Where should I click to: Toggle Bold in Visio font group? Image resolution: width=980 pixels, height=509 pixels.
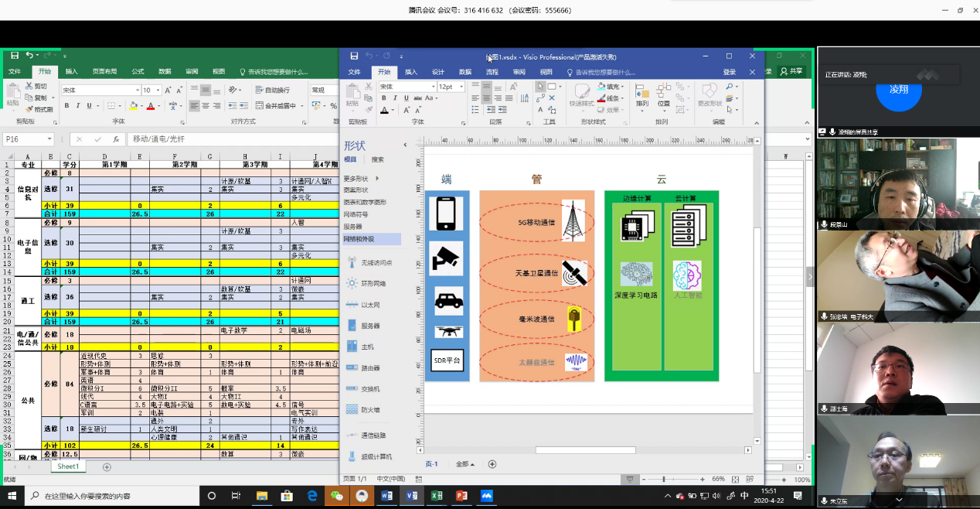click(384, 98)
